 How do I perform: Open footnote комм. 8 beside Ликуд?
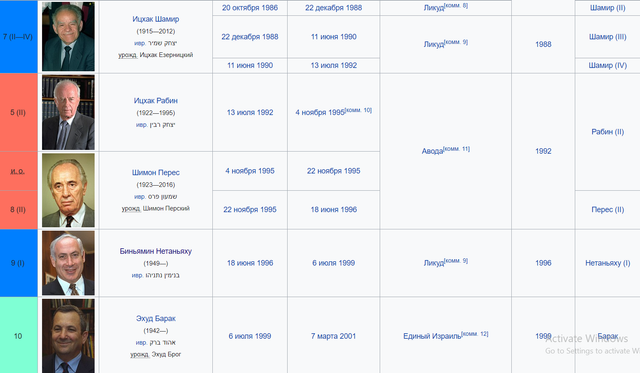point(456,6)
